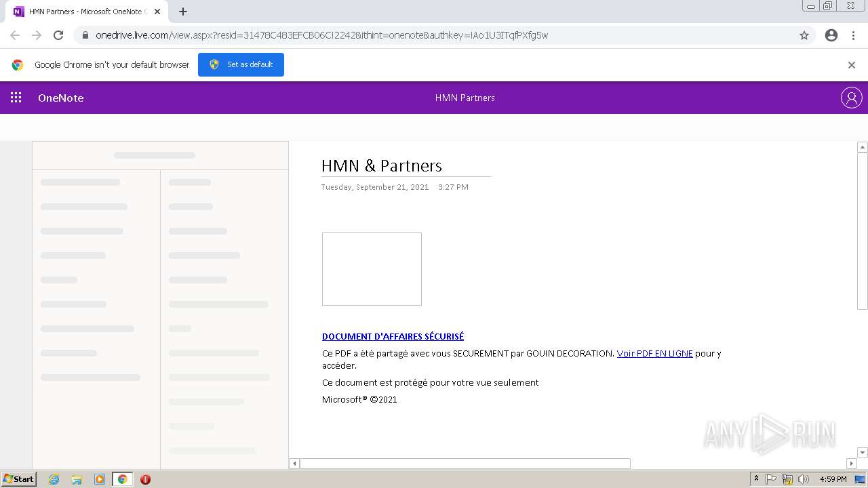Click the OneNote brand label

click(x=61, y=98)
